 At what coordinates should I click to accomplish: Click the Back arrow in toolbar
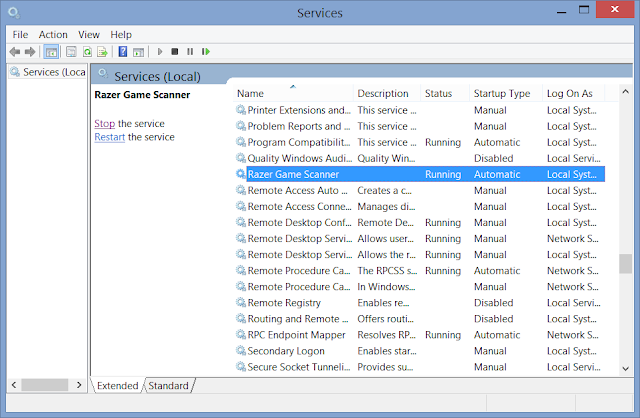click(14, 51)
